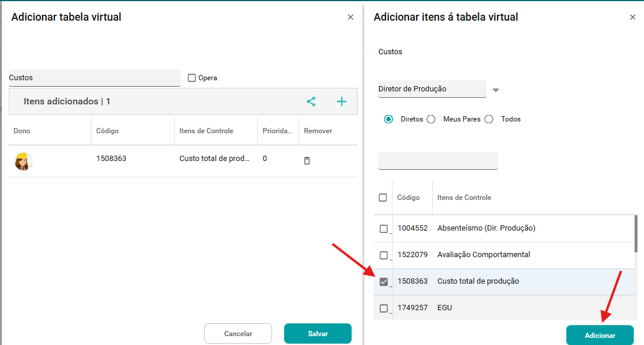The width and height of the screenshot is (644, 345).
Task: Uncheck the Custo total de produção checkbox
Action: coord(384,282)
